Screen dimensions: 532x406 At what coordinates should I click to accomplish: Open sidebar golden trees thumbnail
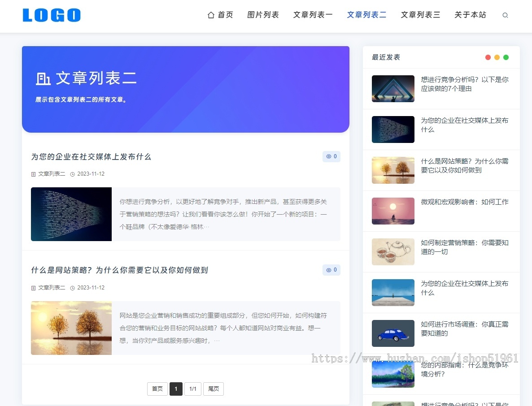[x=393, y=170]
